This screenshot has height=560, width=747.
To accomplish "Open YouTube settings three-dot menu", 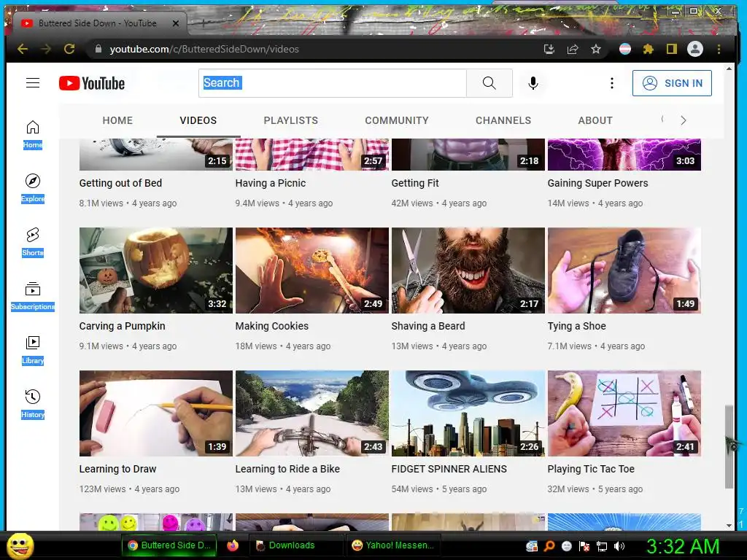I will 612,83.
